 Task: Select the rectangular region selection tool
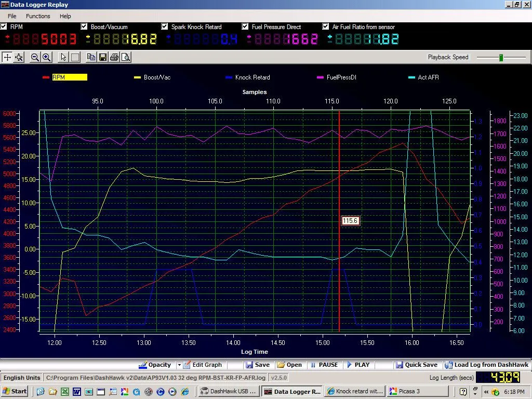(74, 57)
